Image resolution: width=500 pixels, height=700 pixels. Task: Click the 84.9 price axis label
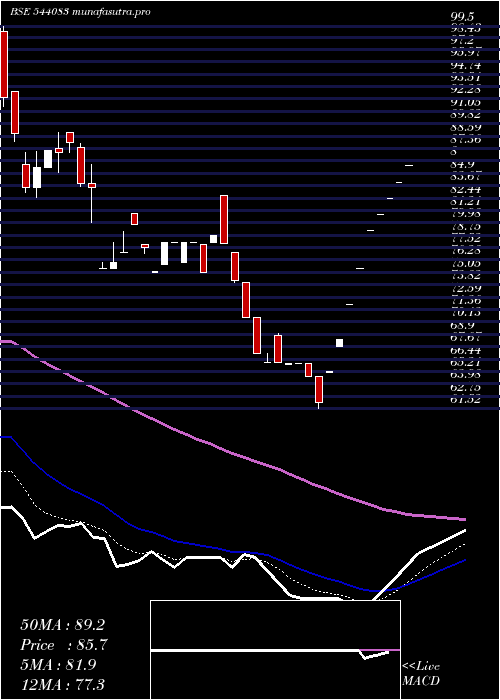point(462,165)
